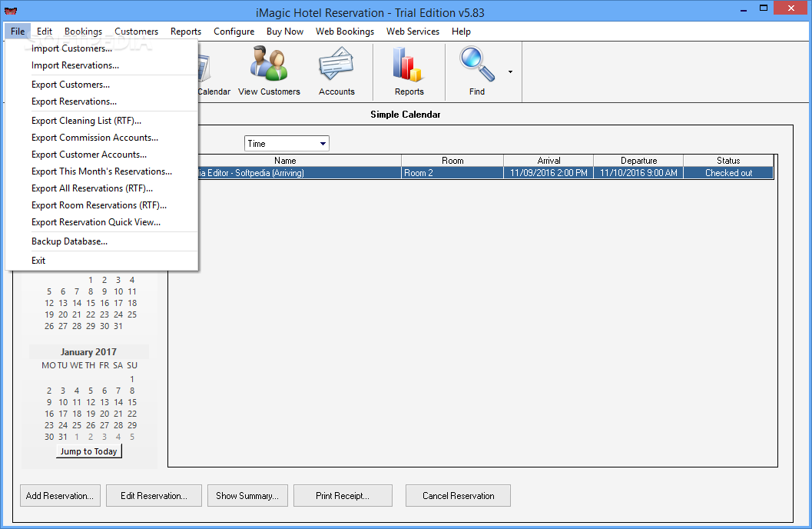Open the Reports bar chart icon
Screen dimensions: 812x529
[x=409, y=71]
